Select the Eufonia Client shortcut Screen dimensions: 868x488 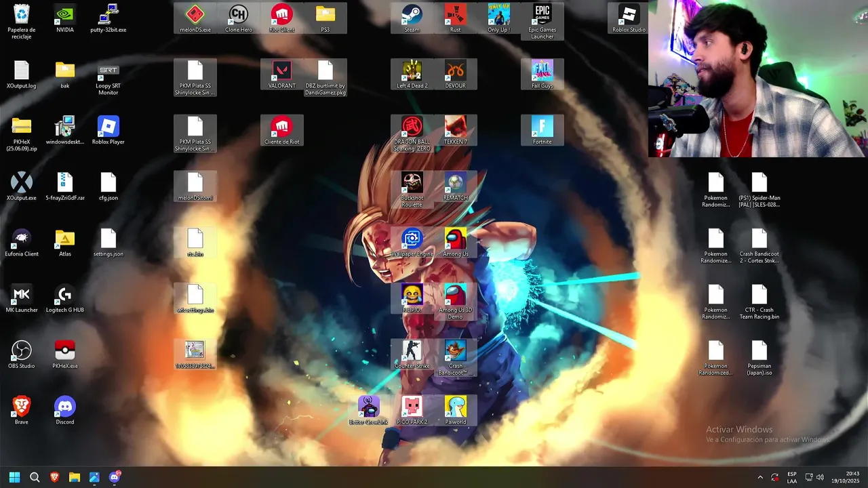click(22, 243)
